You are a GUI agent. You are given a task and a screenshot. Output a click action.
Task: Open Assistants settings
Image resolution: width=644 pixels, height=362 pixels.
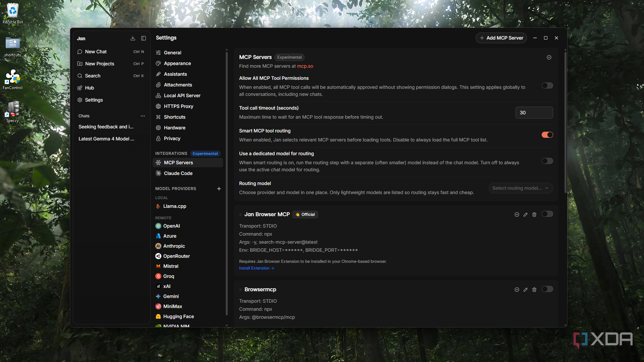click(188, 74)
